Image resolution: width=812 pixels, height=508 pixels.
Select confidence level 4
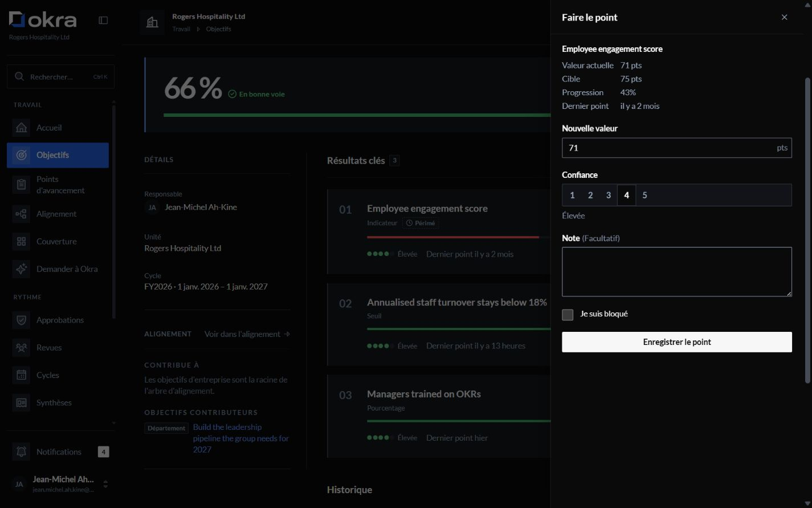click(626, 195)
